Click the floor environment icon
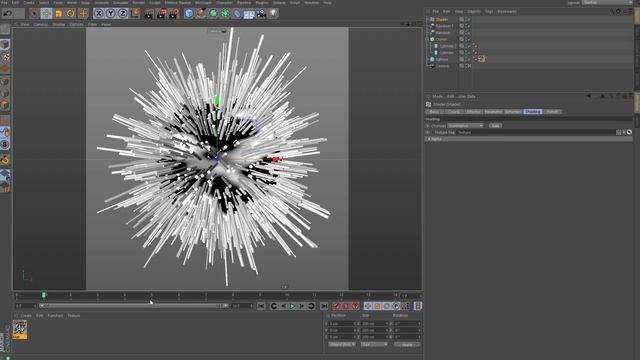640x360 pixels. (x=249, y=14)
